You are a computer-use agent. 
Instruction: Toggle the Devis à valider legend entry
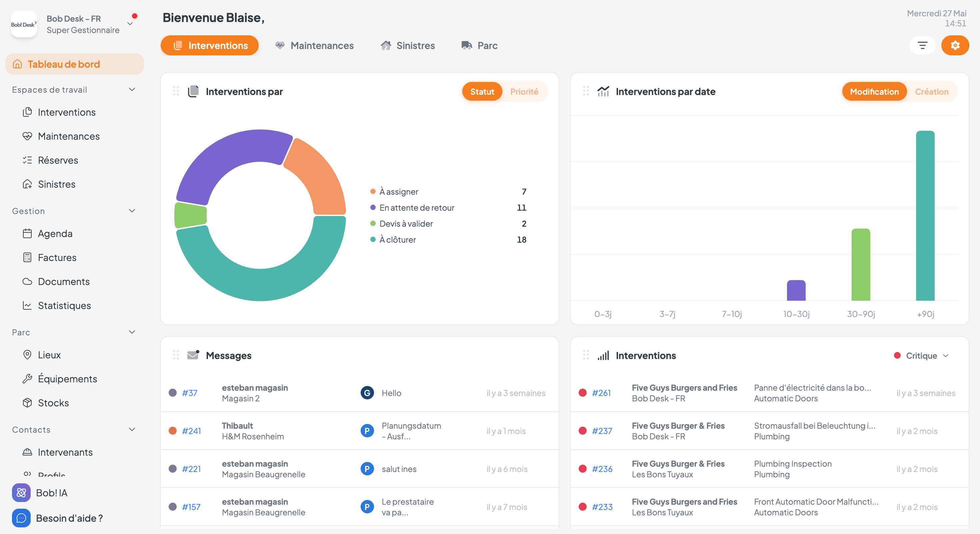click(x=448, y=224)
